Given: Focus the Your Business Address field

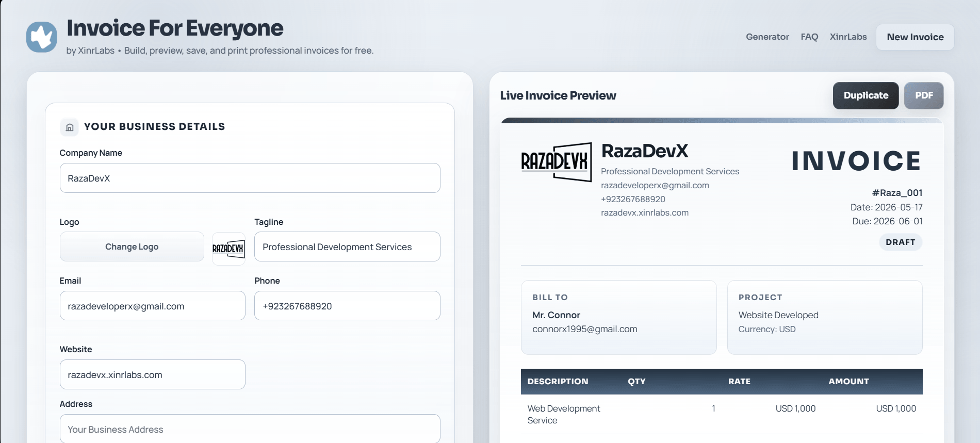Looking at the screenshot, I should (x=250, y=429).
